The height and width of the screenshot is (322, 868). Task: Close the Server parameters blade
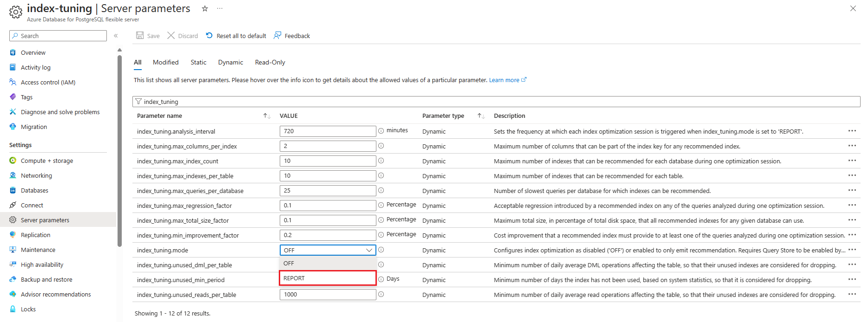853,8
